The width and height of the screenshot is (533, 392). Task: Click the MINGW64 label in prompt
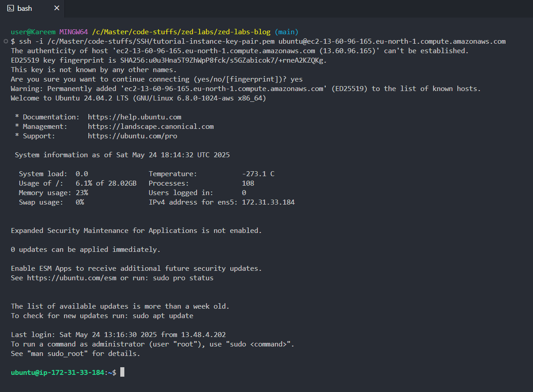pos(74,32)
